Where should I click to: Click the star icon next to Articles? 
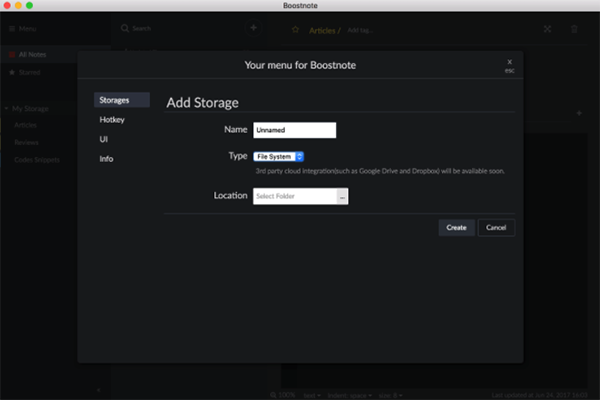tap(295, 29)
